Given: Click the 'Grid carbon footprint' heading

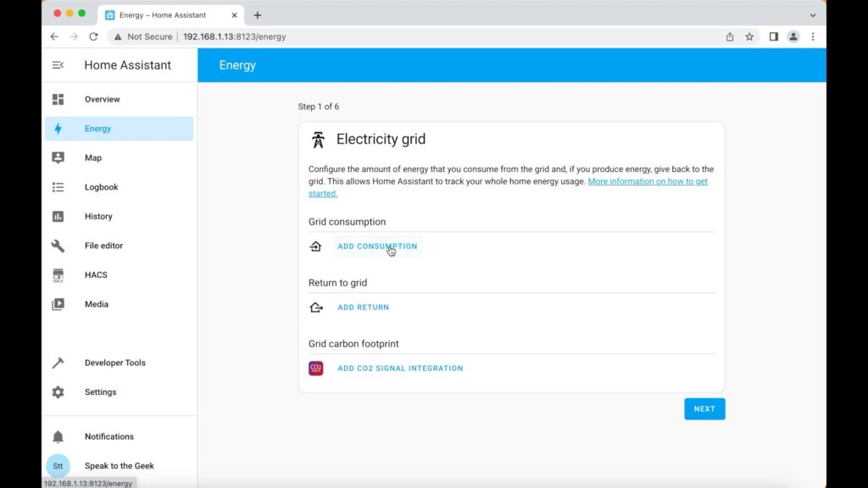Looking at the screenshot, I should pyautogui.click(x=353, y=344).
